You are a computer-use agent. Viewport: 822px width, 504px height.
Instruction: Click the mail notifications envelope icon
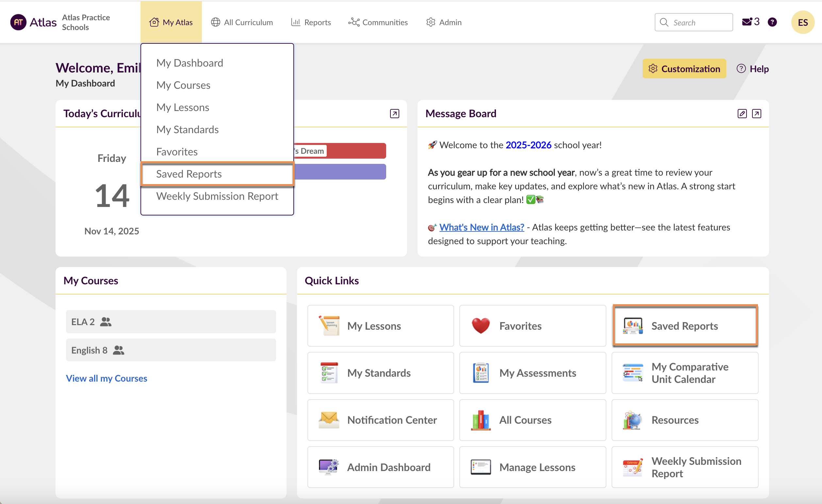pyautogui.click(x=746, y=22)
